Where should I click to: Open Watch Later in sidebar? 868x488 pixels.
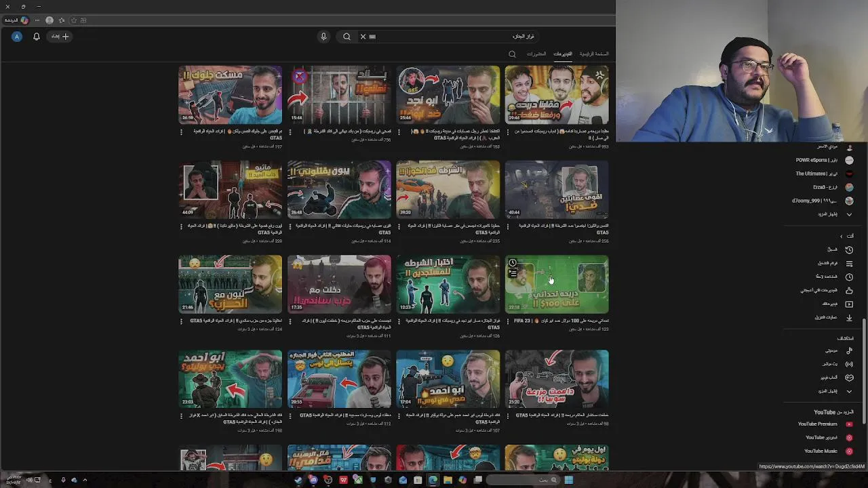point(849,277)
